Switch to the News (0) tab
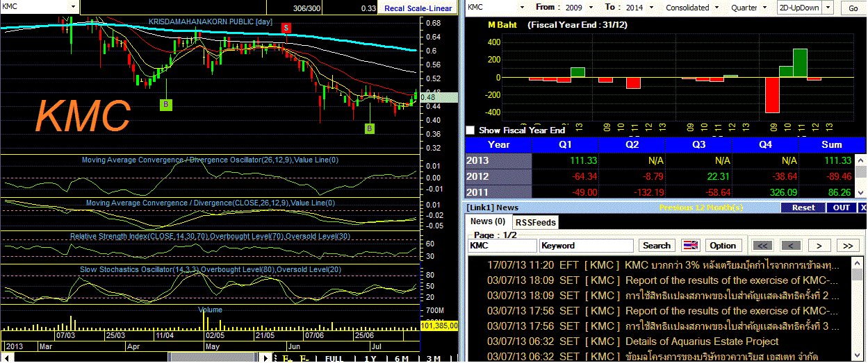This screenshot has width=868, height=363. pos(488,221)
